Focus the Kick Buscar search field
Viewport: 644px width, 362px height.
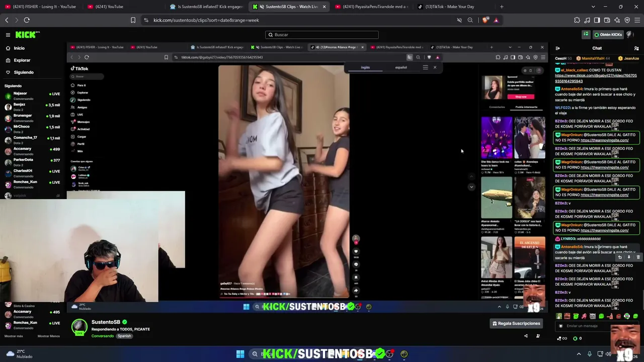click(x=322, y=35)
